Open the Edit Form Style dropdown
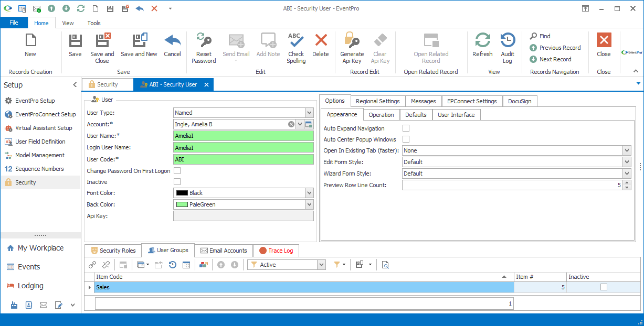The height and width of the screenshot is (326, 644). click(627, 162)
